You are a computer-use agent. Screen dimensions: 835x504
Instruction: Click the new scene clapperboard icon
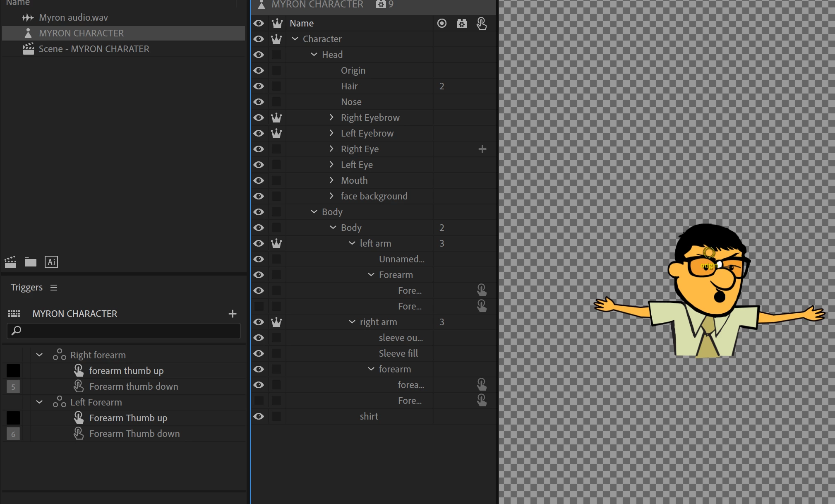coord(10,262)
